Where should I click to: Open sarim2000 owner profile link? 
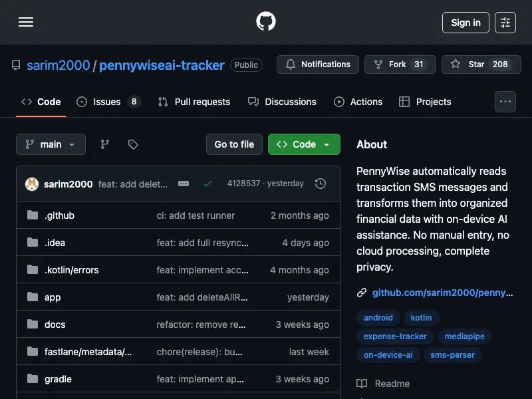pyautogui.click(x=59, y=65)
